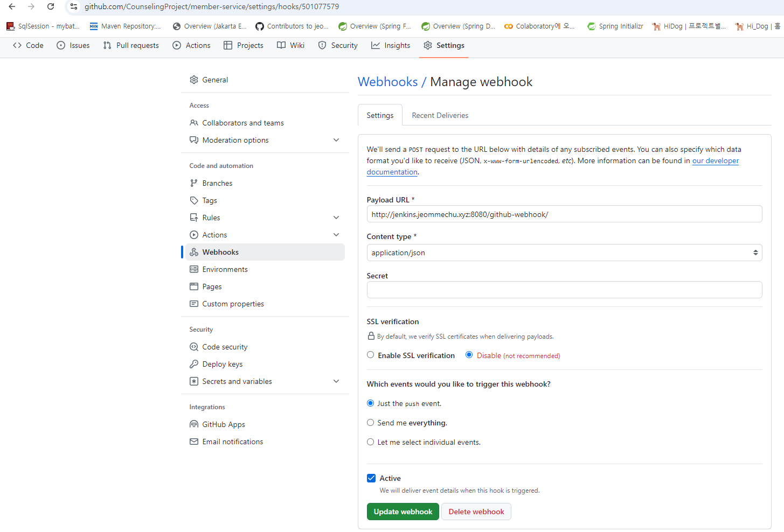
Task: Click the site info icon in address bar
Action: tap(74, 6)
